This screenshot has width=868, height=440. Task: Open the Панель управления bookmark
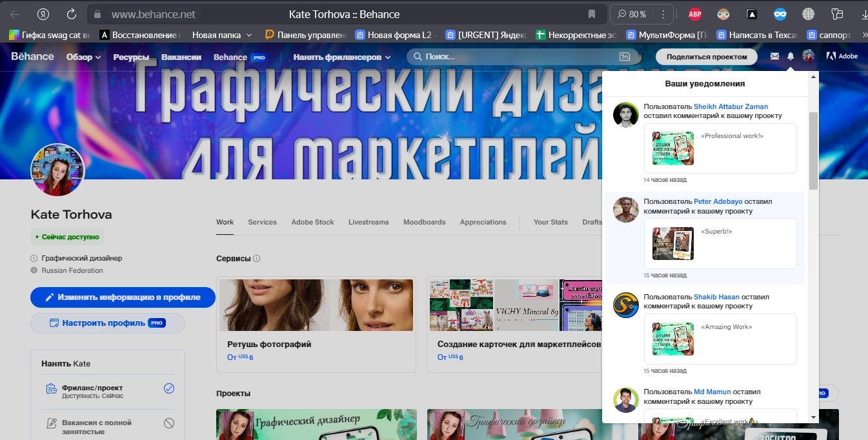(x=305, y=35)
